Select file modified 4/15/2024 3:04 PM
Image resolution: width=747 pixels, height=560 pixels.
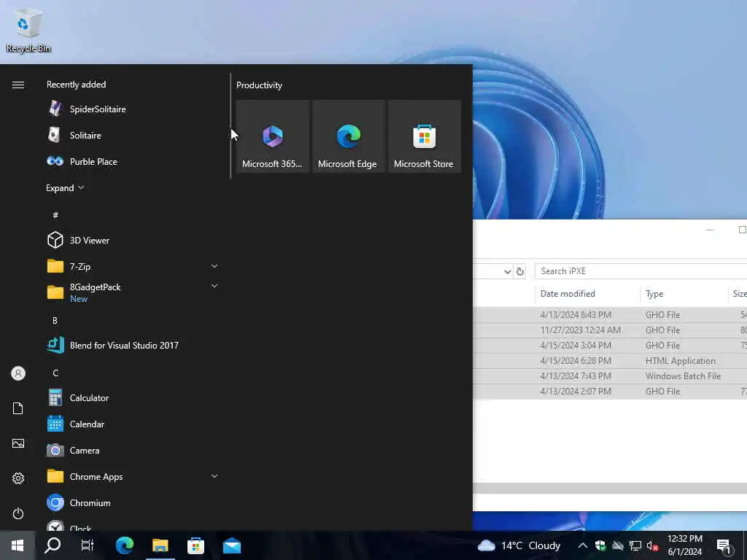coord(610,345)
